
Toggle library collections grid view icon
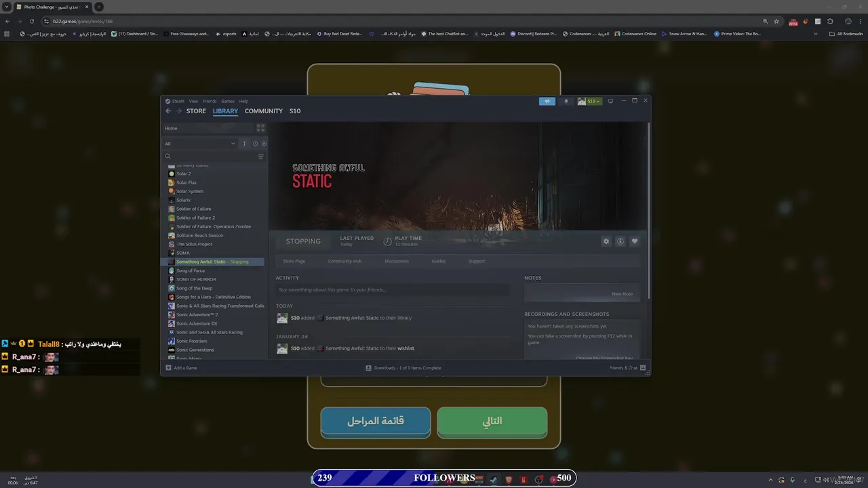point(260,128)
